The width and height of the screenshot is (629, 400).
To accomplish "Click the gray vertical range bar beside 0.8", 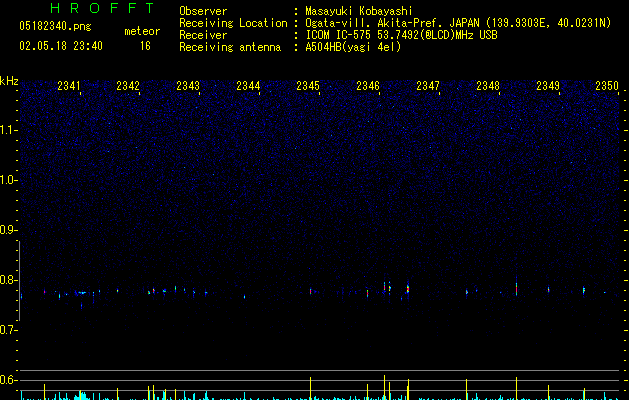I will pos(20,281).
